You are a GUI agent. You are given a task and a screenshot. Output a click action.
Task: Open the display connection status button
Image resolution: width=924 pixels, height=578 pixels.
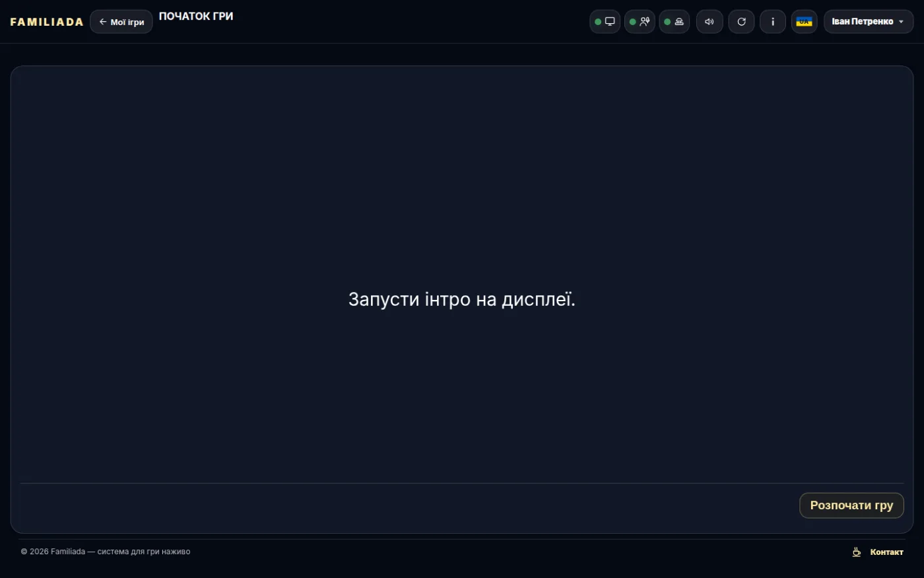click(605, 22)
